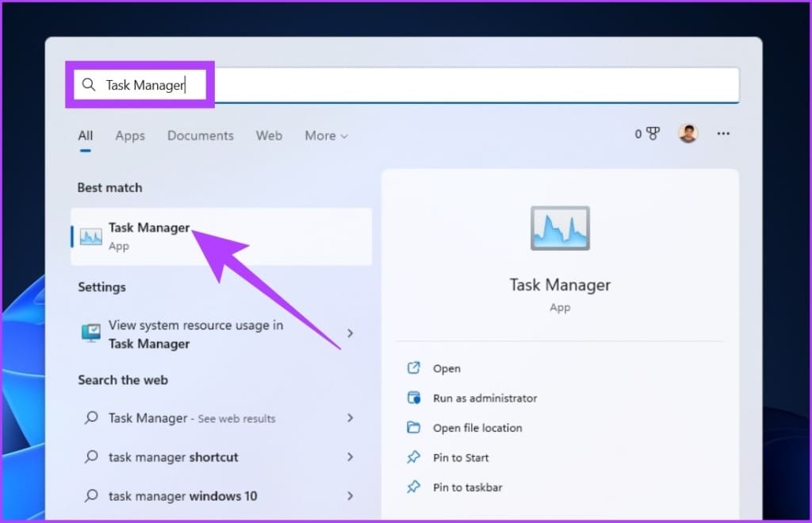
Task: Switch to the Web tab
Action: [x=269, y=136]
